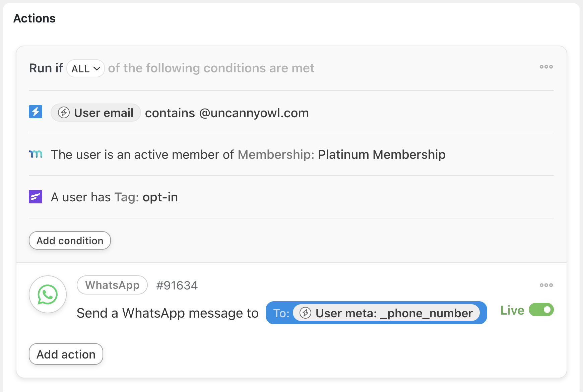Screen dimensions: 583x392
Task: Select the MemberPress condition icon
Action: 35,154
